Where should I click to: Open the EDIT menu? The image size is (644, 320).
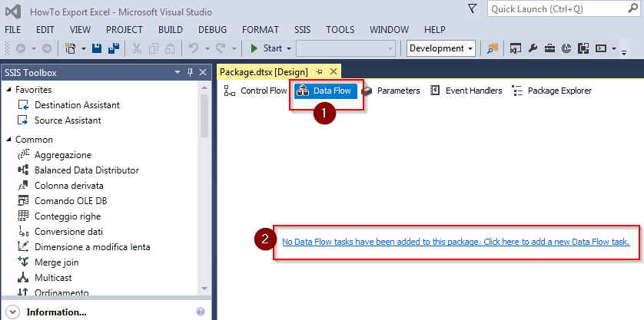click(45, 30)
